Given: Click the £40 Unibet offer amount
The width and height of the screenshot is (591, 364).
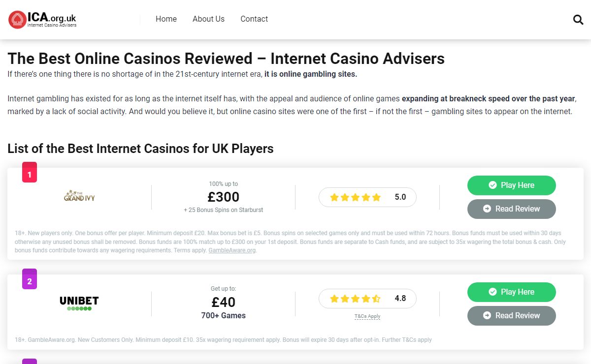Looking at the screenshot, I should click(x=224, y=302).
